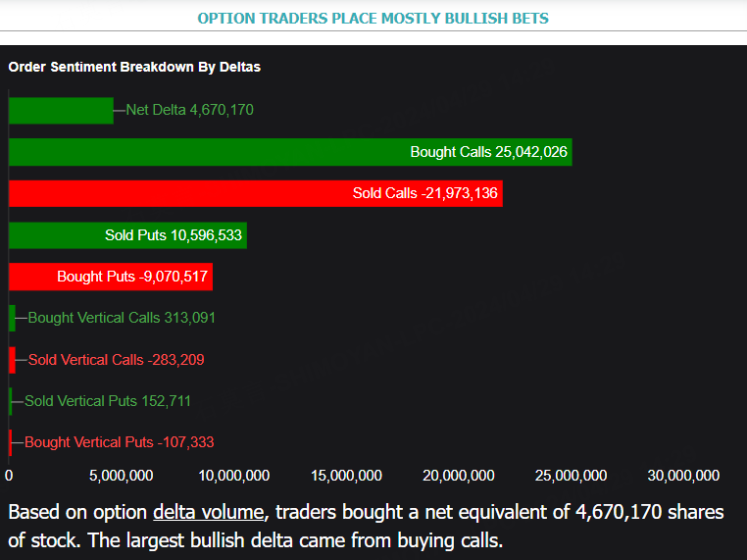This screenshot has width=747, height=560.
Task: Select the red Sold Calls bar
Action: (176, 193)
